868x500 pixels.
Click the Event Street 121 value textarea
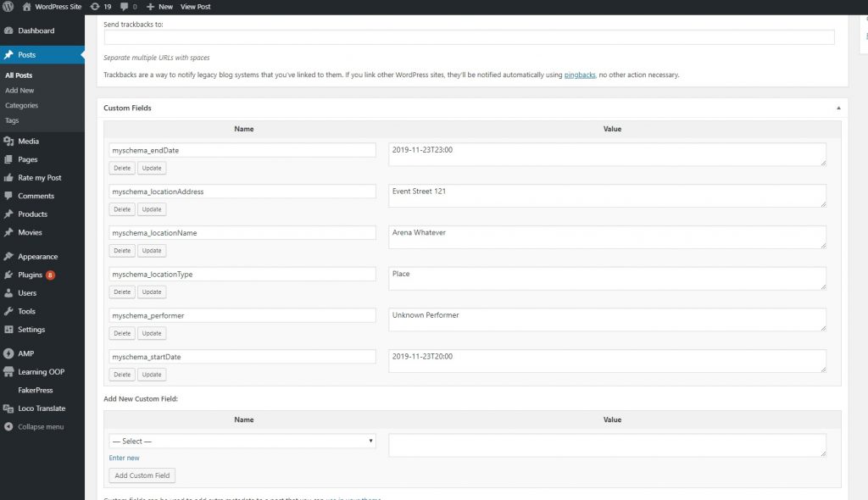coord(607,196)
